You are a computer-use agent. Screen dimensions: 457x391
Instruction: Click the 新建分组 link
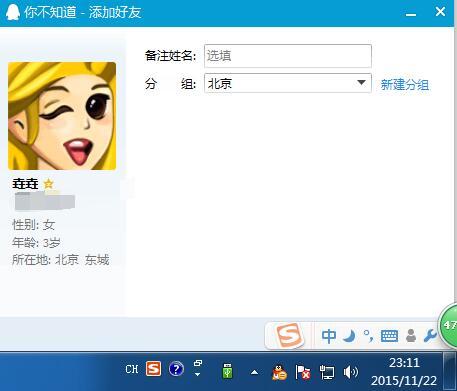[x=405, y=85]
